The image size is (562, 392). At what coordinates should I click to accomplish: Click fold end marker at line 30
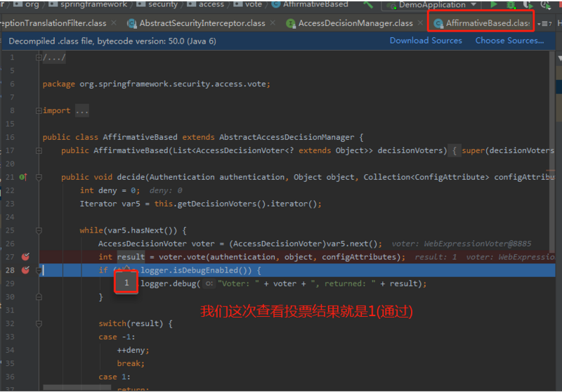coord(39,297)
